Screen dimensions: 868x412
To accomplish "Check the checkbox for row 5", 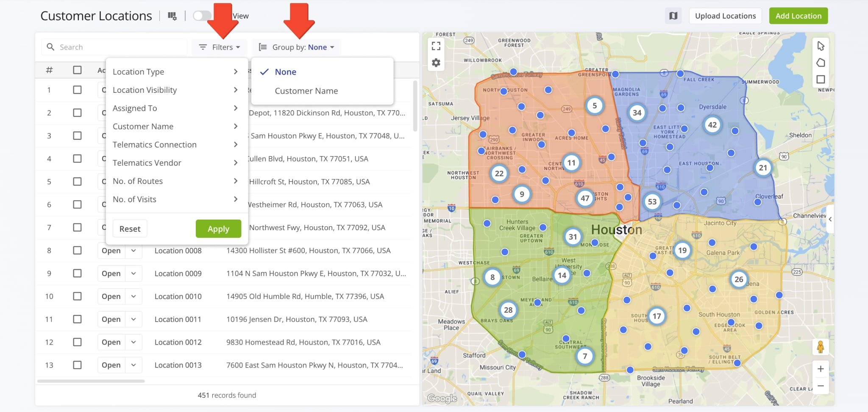I will pos(77,181).
